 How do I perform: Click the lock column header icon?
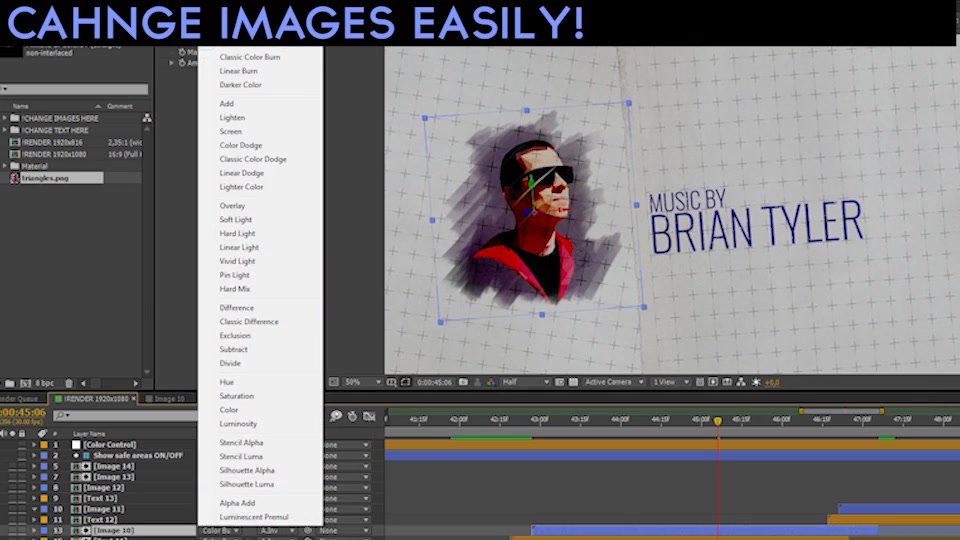coord(22,433)
